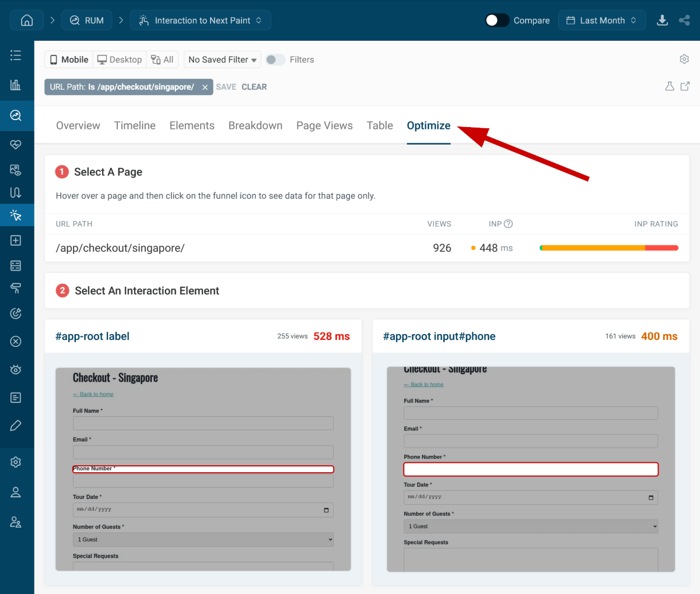The height and width of the screenshot is (594, 700).
Task: Select the RUM magnifier icon in sidebar
Action: 16,115
